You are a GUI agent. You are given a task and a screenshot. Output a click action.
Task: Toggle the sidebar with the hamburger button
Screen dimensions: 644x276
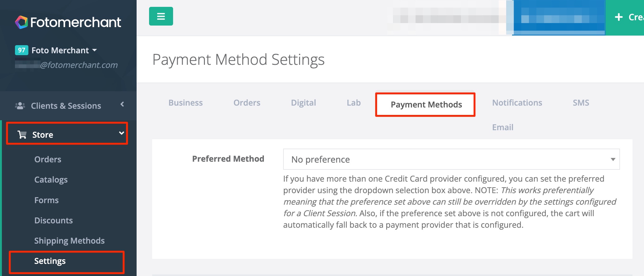161,16
